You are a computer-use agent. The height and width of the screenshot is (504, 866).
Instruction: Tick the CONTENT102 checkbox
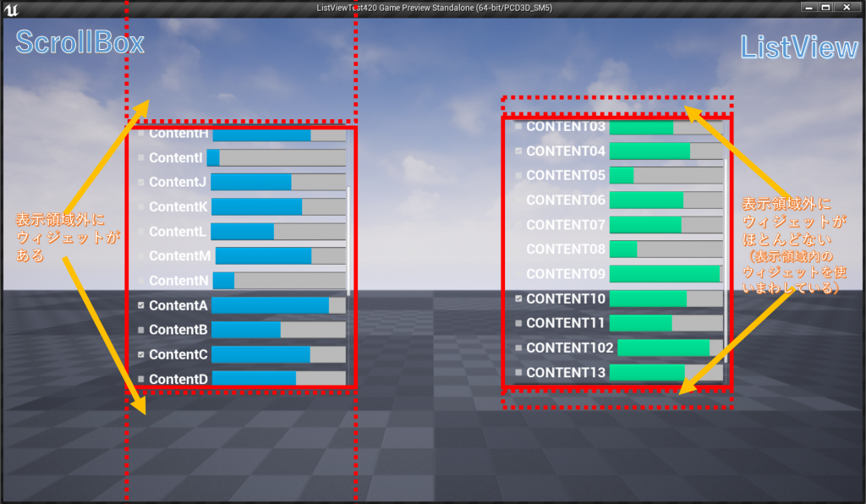pos(518,348)
